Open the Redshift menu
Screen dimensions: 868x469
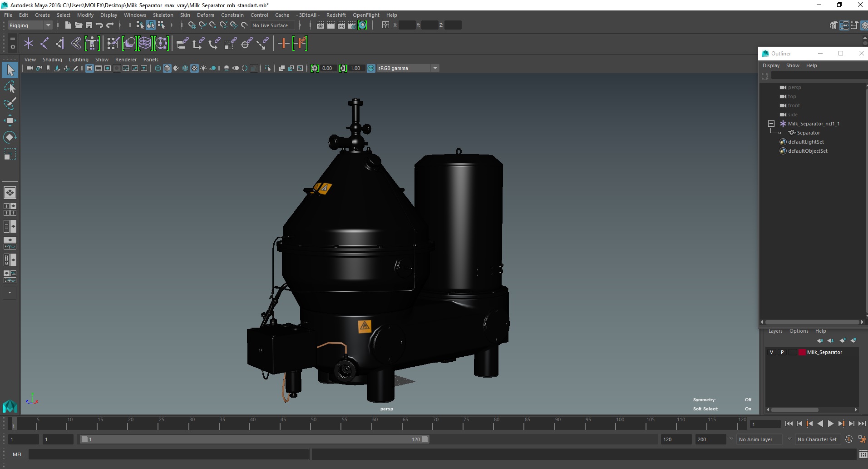click(336, 15)
